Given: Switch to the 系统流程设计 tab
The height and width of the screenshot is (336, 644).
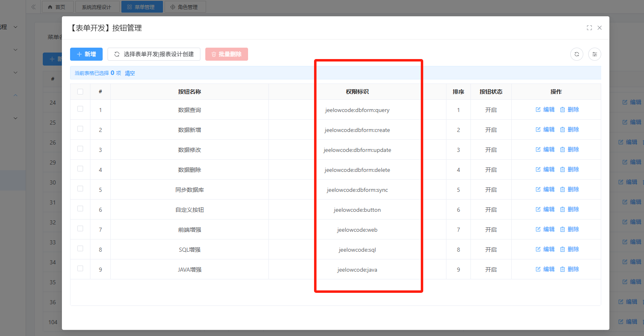Looking at the screenshot, I should (x=97, y=7).
